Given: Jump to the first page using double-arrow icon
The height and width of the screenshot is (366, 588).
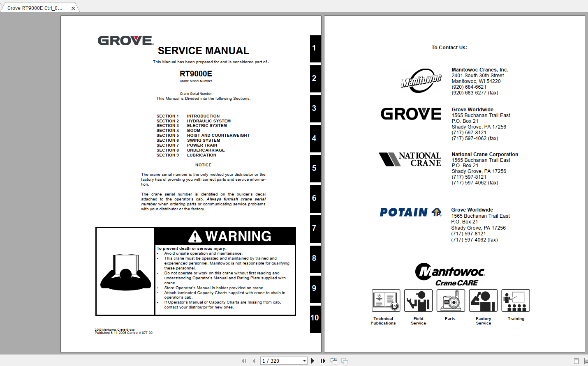Looking at the screenshot, I should point(245,361).
